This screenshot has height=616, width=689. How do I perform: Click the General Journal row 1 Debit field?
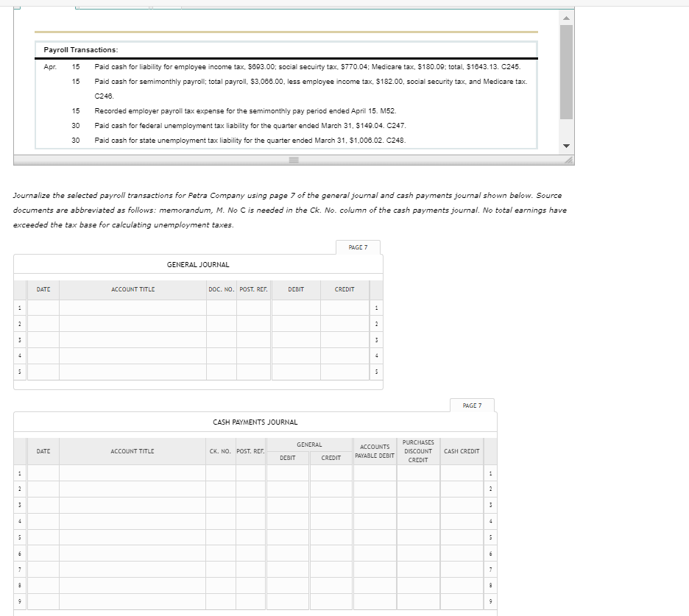click(296, 308)
